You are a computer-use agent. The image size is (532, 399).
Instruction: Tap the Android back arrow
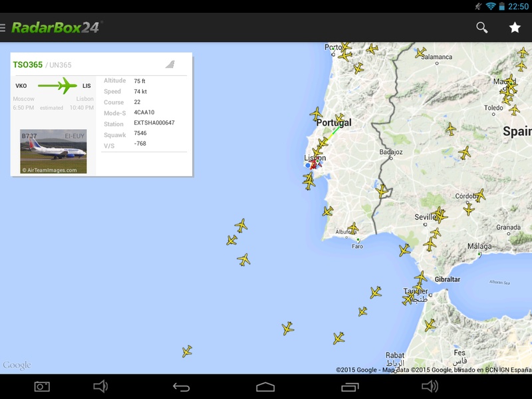(x=181, y=387)
